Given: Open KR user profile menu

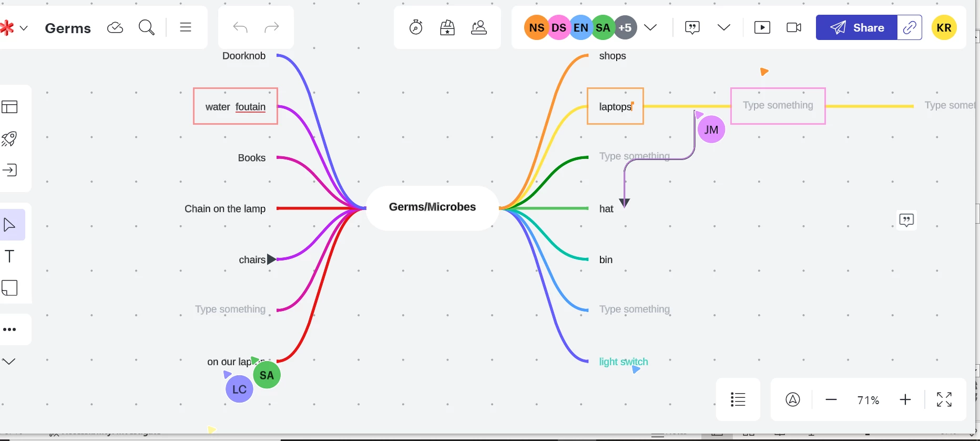Looking at the screenshot, I should point(944,28).
